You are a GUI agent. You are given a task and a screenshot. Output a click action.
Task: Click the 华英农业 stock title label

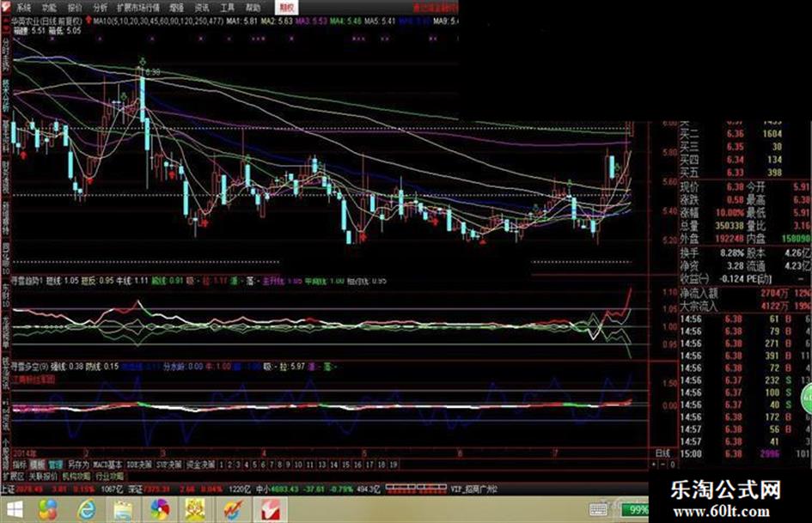tap(47, 21)
